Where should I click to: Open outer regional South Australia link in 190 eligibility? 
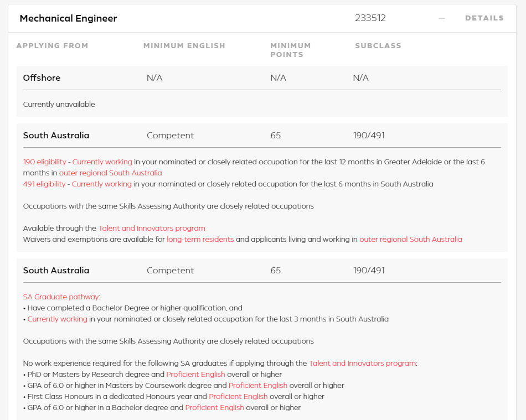(x=110, y=173)
